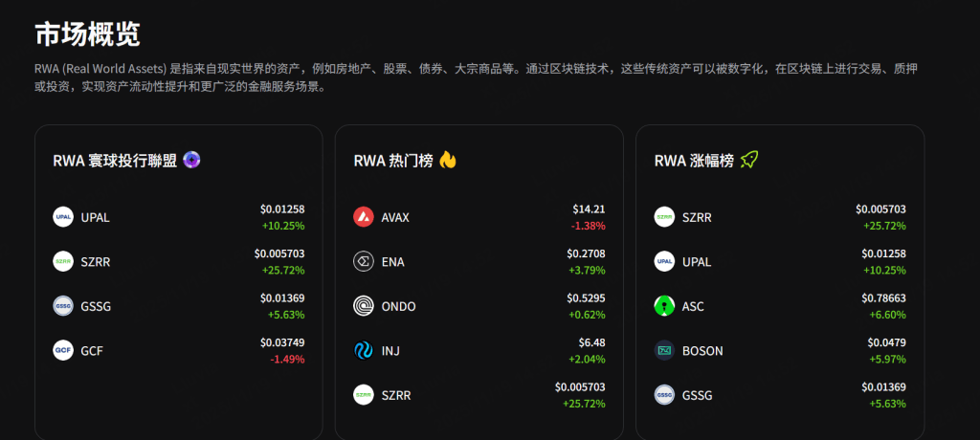
Task: Click GSSG logo in 寰球投行聯盟 card
Action: (63, 306)
